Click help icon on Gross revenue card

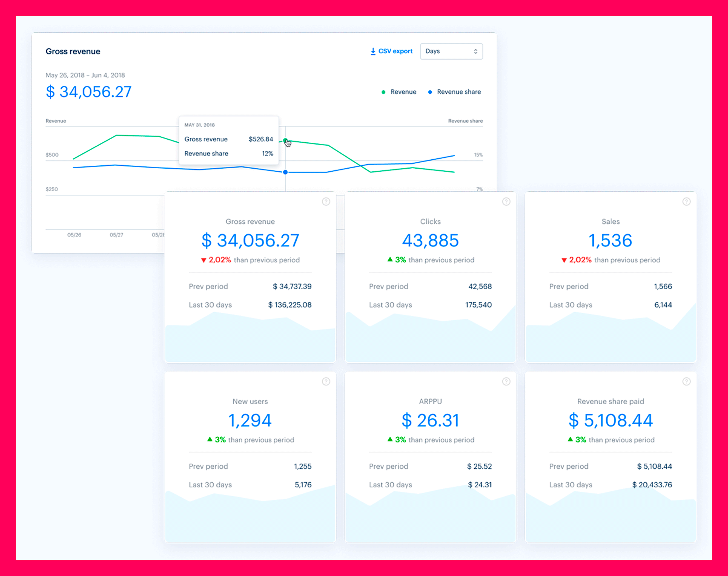tap(326, 202)
